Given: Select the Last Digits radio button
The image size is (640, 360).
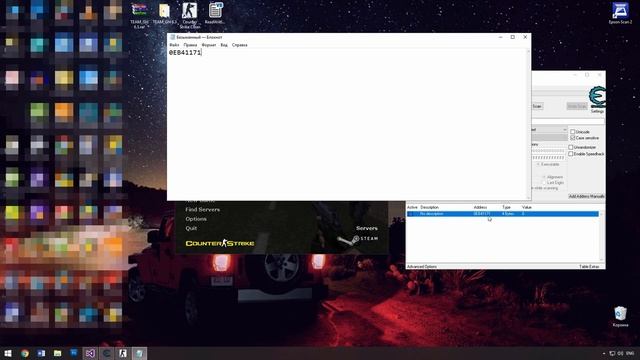Looking at the screenshot, I should (544, 183).
